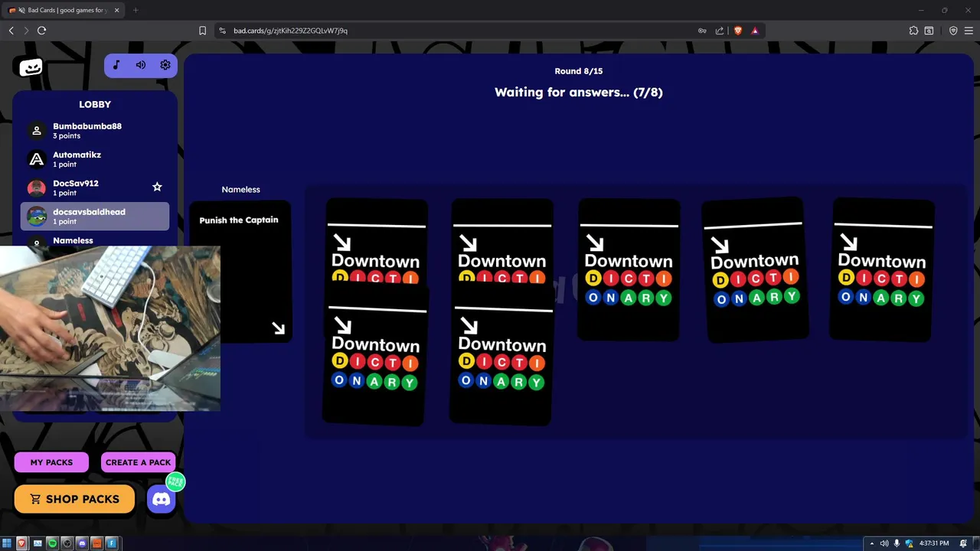Toggle the music note button
980x551 pixels.
pyautogui.click(x=116, y=65)
